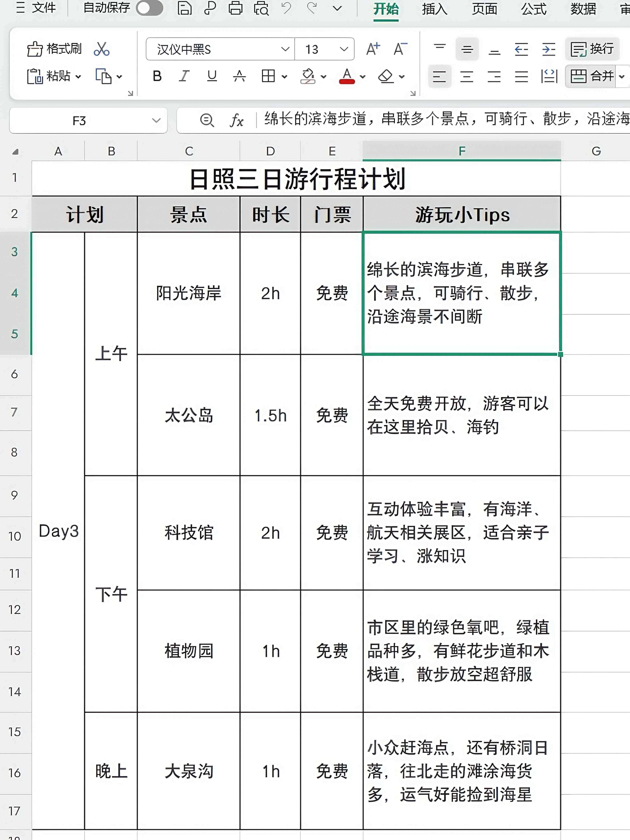Viewport: 630px width, 840px height.
Task: Click the strikethrough text icon
Action: 239,76
